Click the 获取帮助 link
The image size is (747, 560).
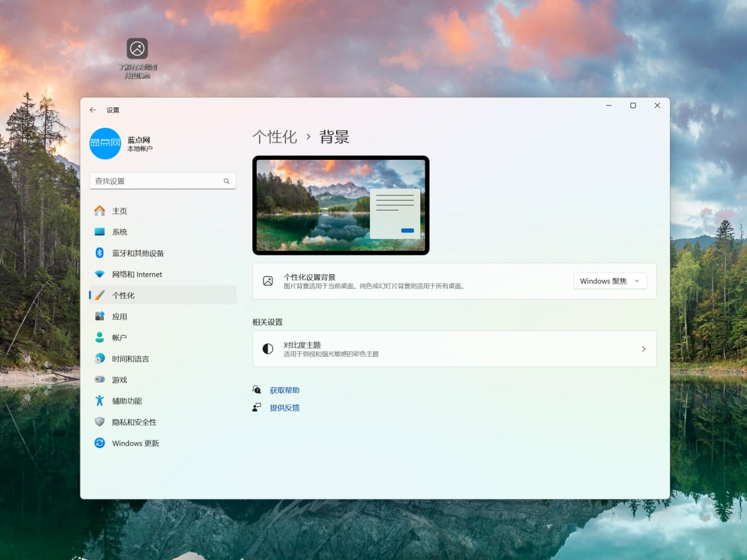284,390
